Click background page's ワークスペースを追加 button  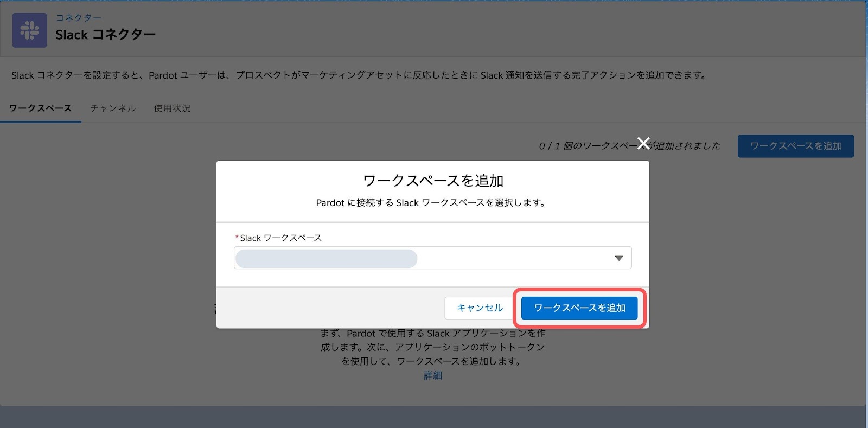[796, 146]
